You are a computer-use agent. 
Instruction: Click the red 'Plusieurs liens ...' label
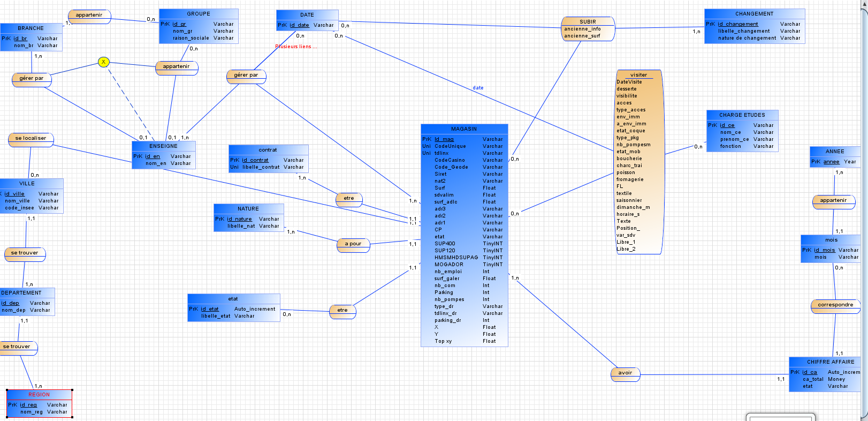(x=296, y=47)
